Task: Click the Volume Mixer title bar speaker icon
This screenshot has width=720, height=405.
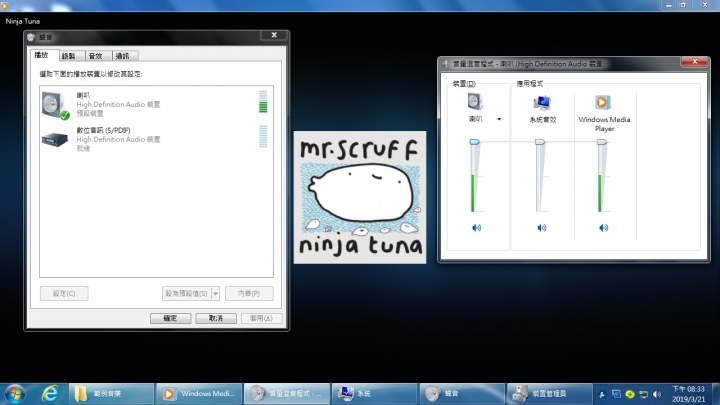Action: point(444,64)
